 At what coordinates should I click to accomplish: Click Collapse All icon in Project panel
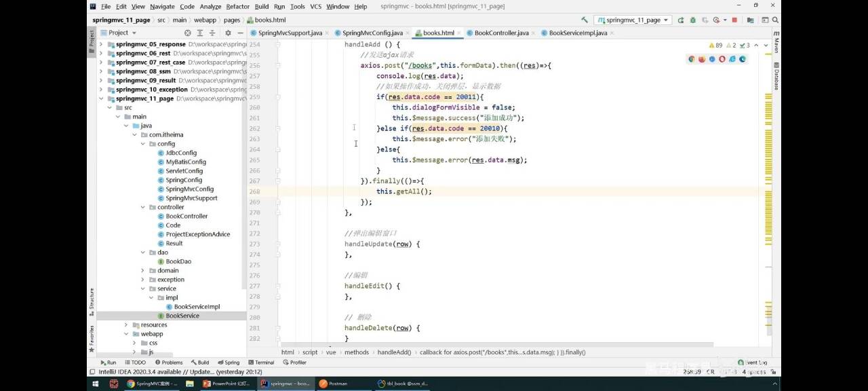(x=213, y=33)
